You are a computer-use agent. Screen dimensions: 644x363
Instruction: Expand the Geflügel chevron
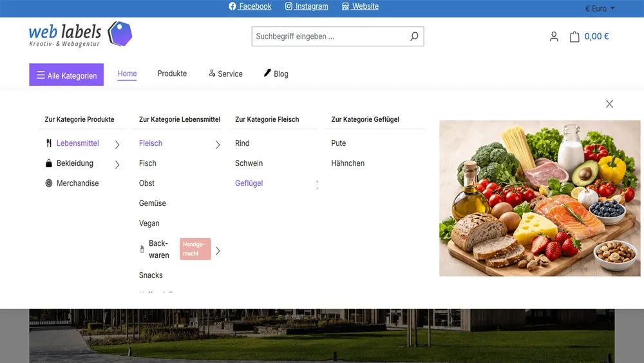[317, 184]
